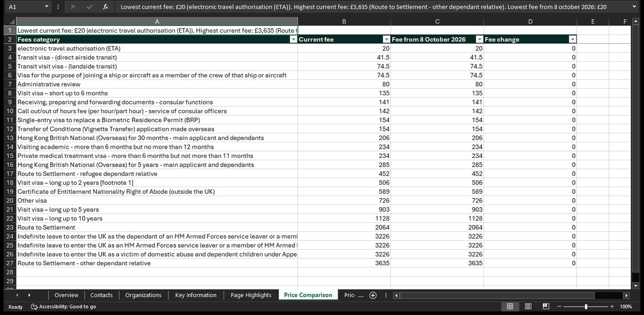Open Fee from 8 October 2026 filter dropdown
This screenshot has height=315, width=644.
click(479, 39)
